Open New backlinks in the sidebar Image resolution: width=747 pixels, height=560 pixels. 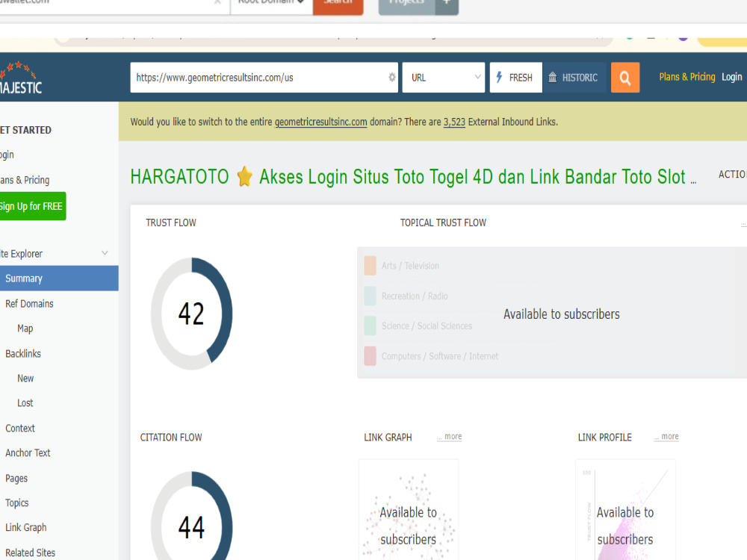25,379
